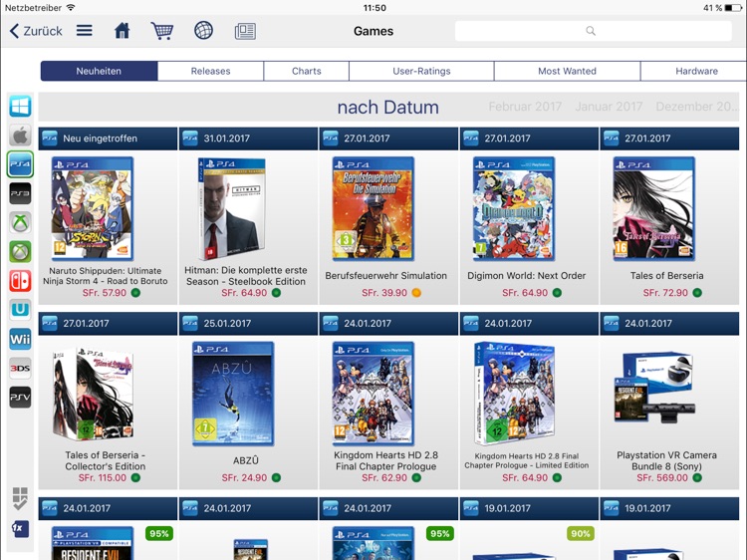The width and height of the screenshot is (747, 560).
Task: Click the Tales of Berseria title text
Action: click(666, 275)
